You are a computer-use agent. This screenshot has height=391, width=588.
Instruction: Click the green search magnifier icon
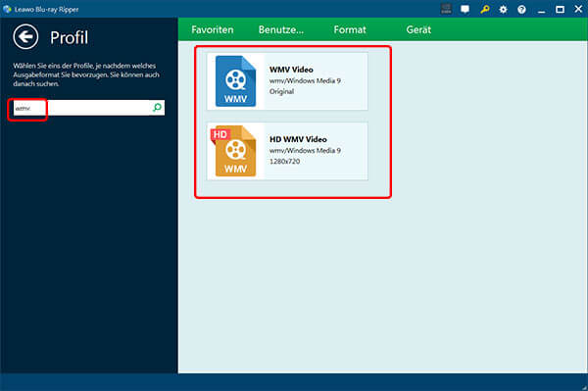tap(157, 108)
